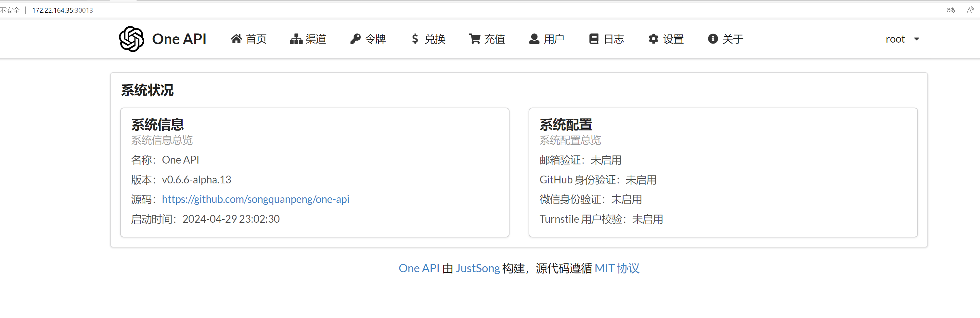Click the One API logo icon
Screen dimensions: 980x318
(131, 39)
